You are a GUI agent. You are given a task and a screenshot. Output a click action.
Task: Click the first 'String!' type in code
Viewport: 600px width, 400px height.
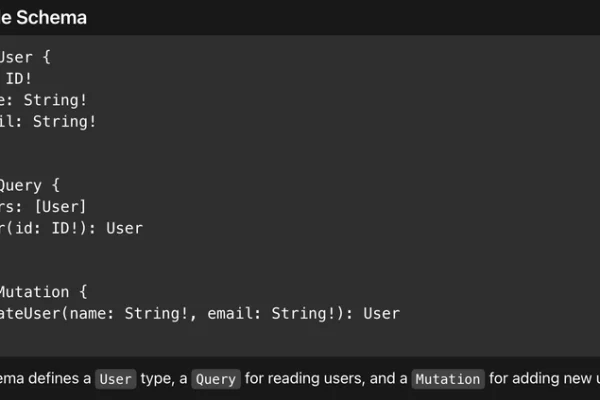point(55,100)
